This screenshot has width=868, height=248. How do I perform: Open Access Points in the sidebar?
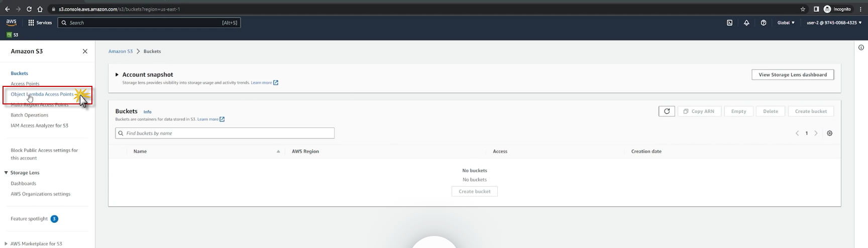(x=25, y=84)
